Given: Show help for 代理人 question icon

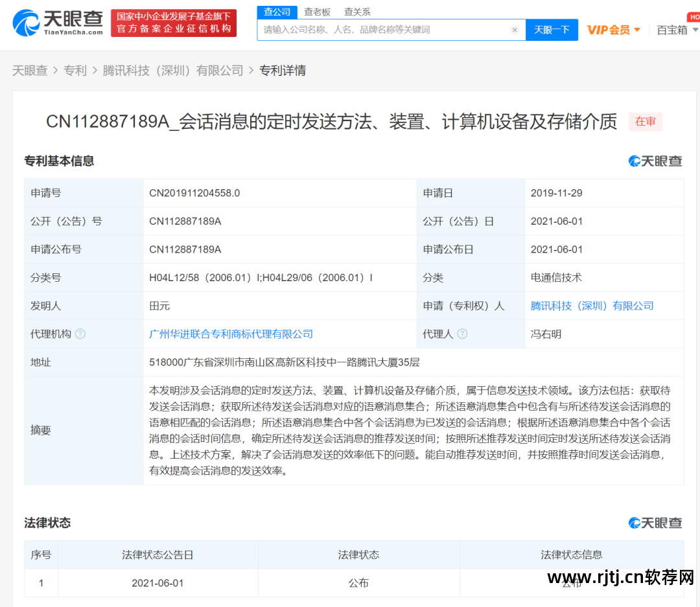Looking at the screenshot, I should click(463, 334).
